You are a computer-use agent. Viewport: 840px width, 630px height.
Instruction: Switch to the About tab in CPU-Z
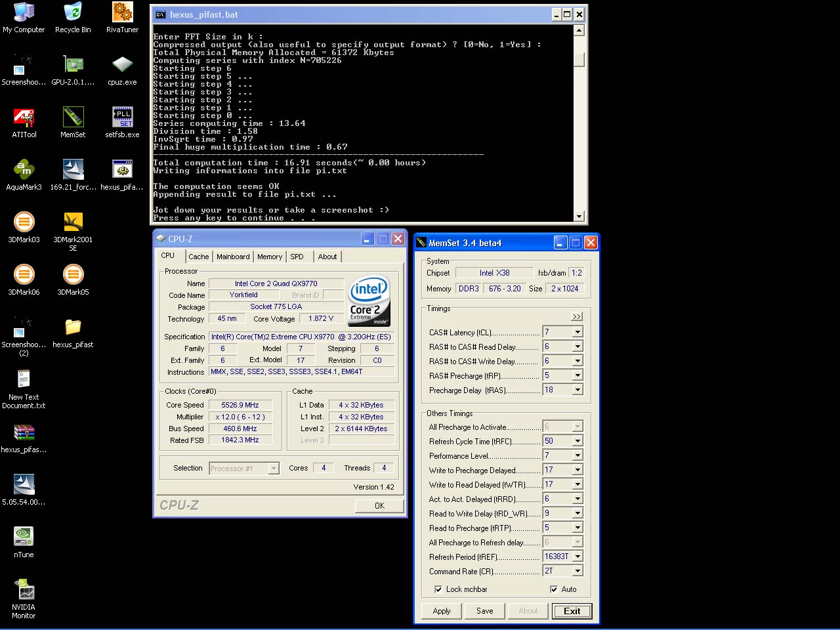(327, 257)
